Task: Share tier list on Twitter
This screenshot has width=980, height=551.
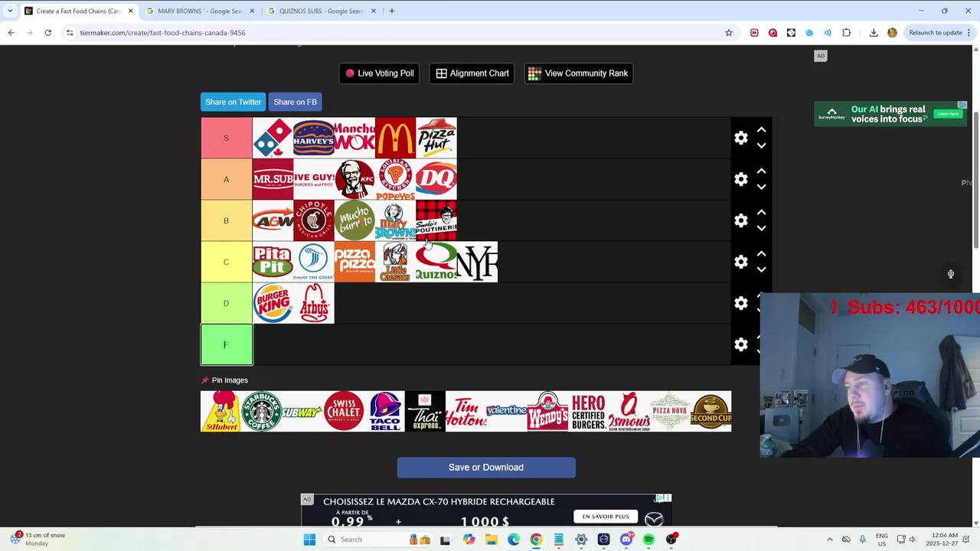Action: pos(233,102)
